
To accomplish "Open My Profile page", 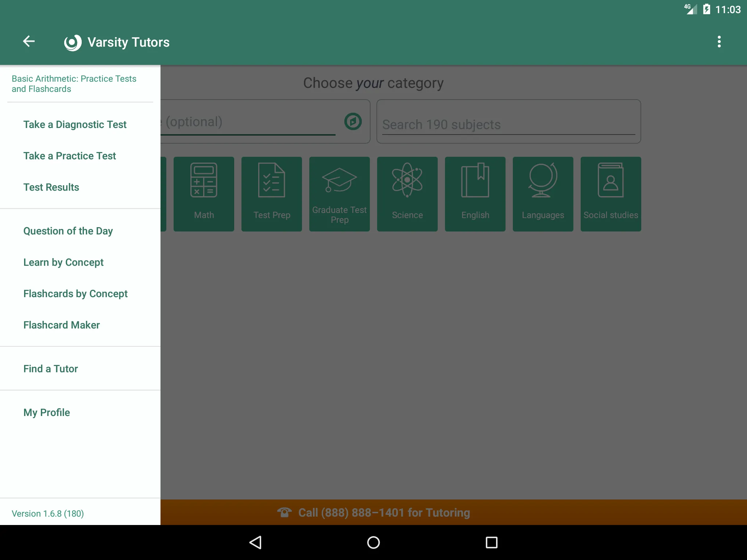I will (x=47, y=412).
